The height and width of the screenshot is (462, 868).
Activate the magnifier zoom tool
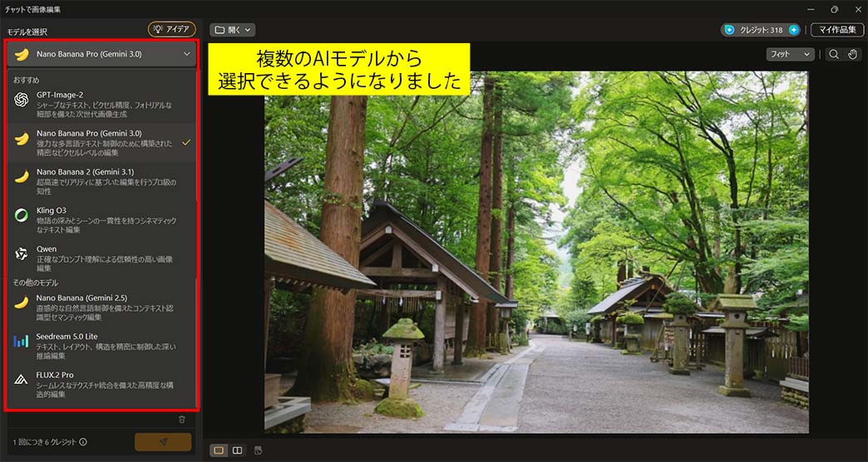(x=834, y=54)
